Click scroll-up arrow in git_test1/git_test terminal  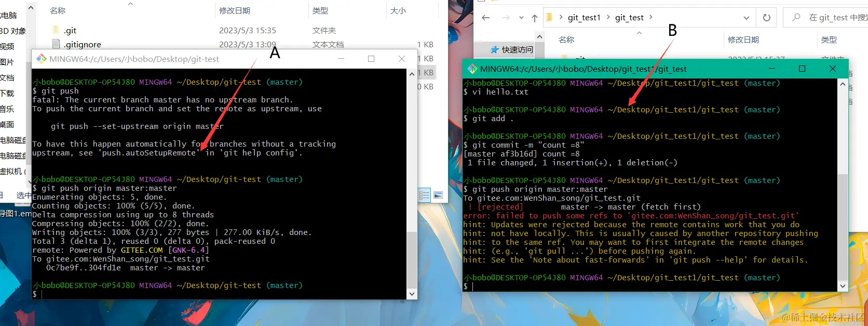coord(843,84)
